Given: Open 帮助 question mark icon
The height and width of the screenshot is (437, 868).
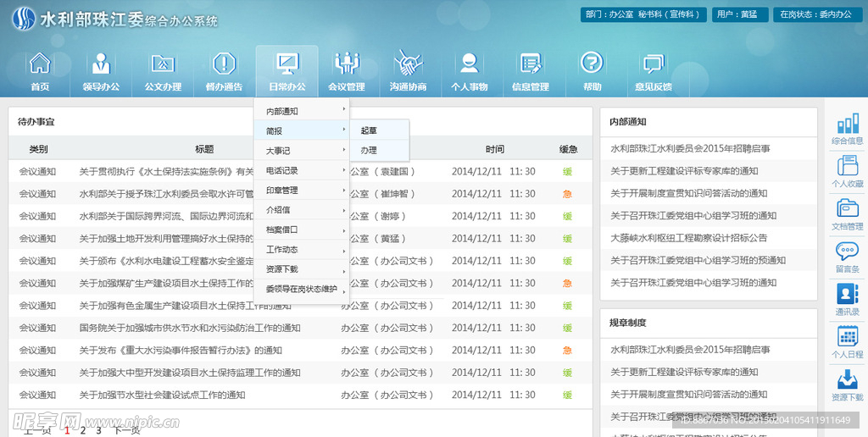Looking at the screenshot, I should tap(592, 62).
